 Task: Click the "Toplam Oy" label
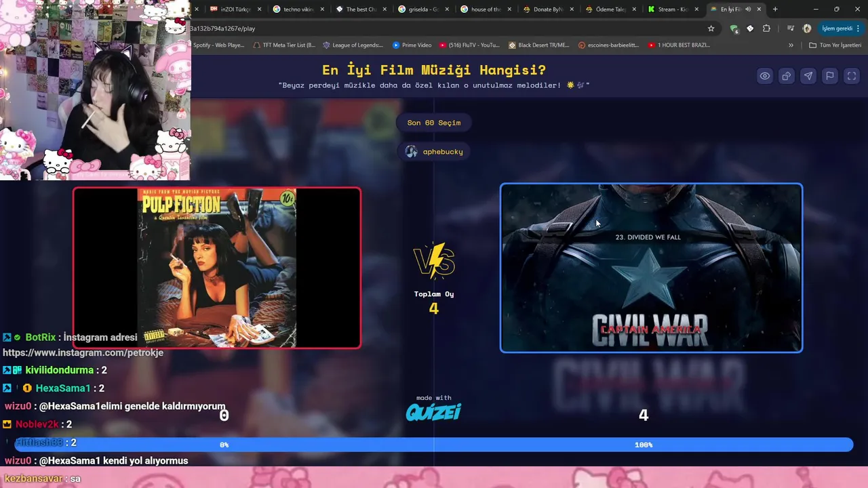434,294
